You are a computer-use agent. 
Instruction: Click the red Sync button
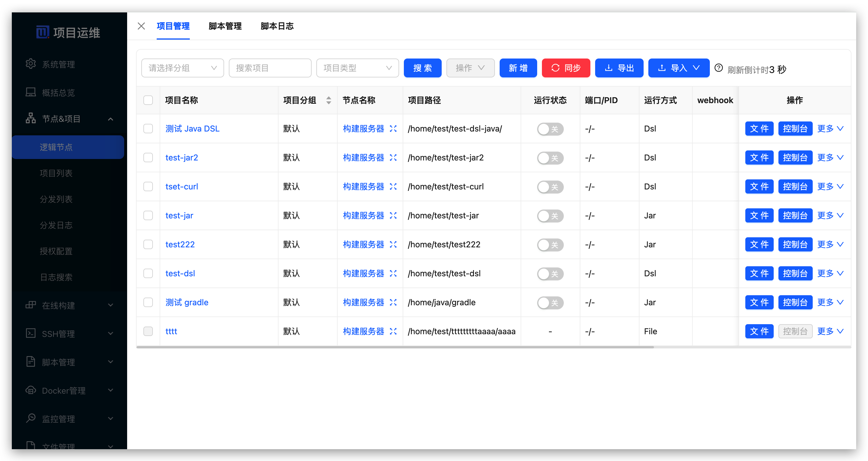[x=566, y=68]
